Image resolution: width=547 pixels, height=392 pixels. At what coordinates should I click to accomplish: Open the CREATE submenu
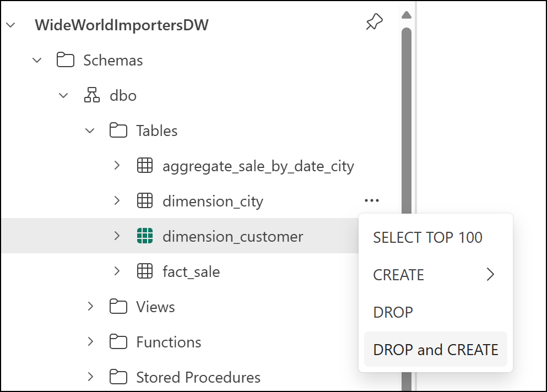click(435, 275)
